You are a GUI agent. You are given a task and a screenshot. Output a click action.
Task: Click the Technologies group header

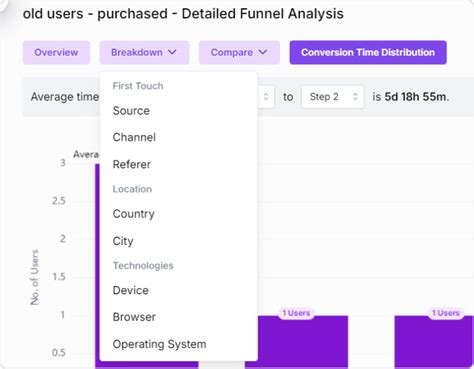143,266
